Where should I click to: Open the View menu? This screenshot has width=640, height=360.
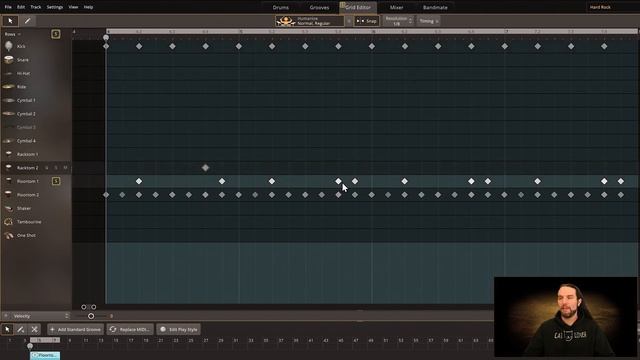click(x=73, y=7)
